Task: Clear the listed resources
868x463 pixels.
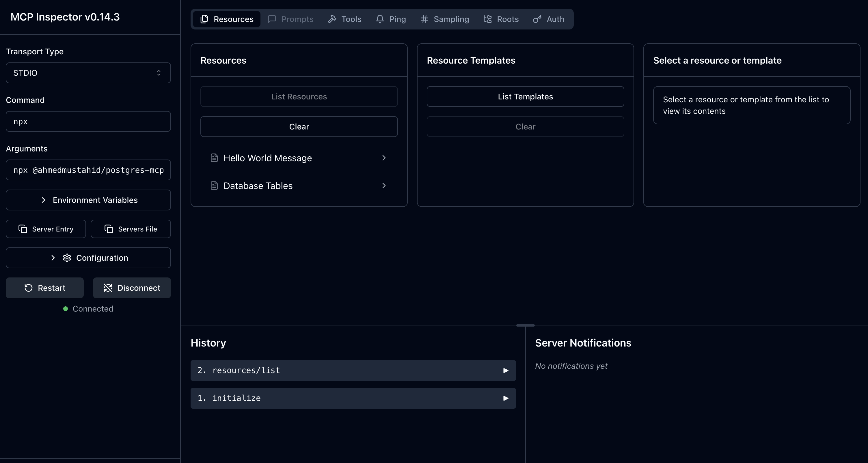Action: click(299, 127)
